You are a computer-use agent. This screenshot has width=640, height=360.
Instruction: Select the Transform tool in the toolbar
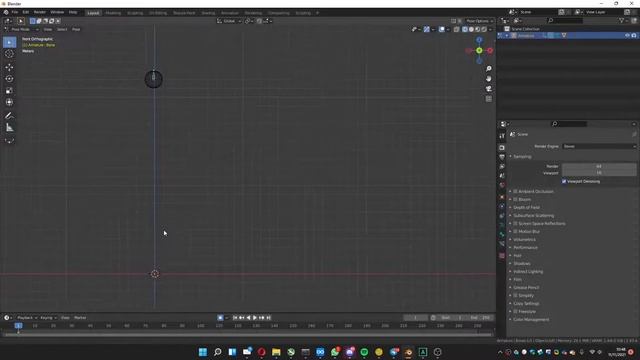coord(9,102)
